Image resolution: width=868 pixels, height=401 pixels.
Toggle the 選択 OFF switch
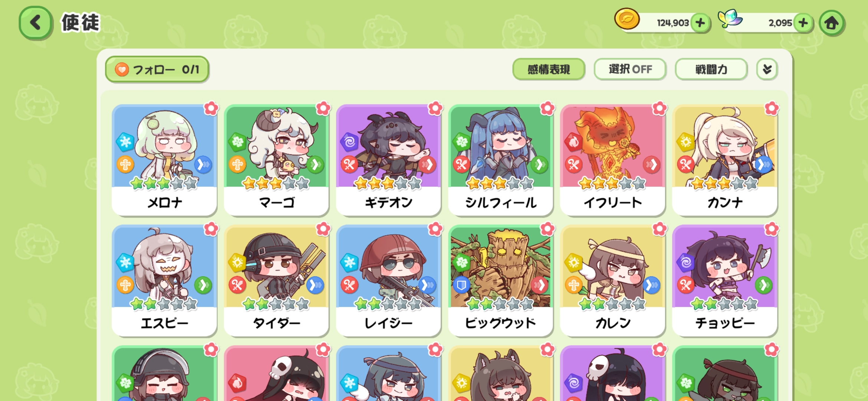coord(630,69)
